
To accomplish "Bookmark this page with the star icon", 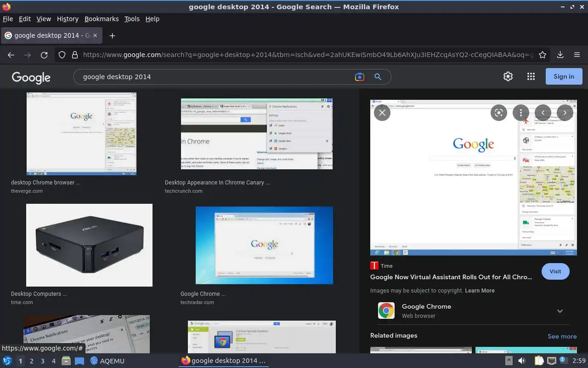I will point(543,55).
